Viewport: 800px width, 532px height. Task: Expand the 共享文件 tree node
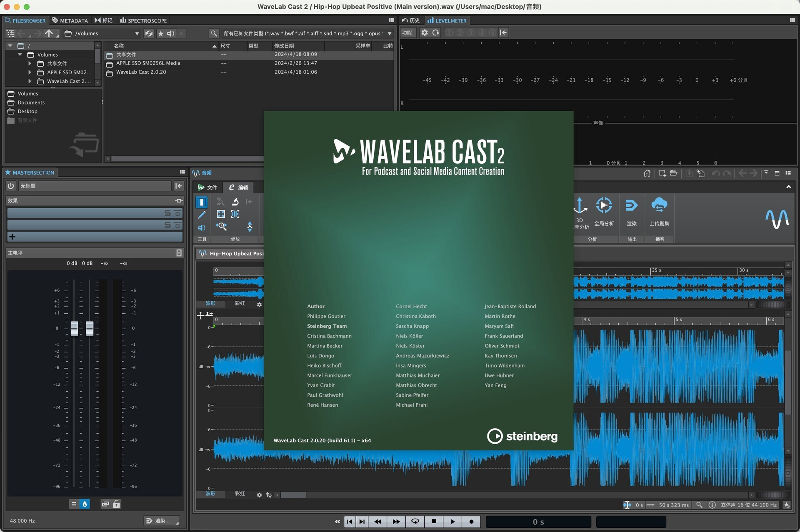click(30, 63)
